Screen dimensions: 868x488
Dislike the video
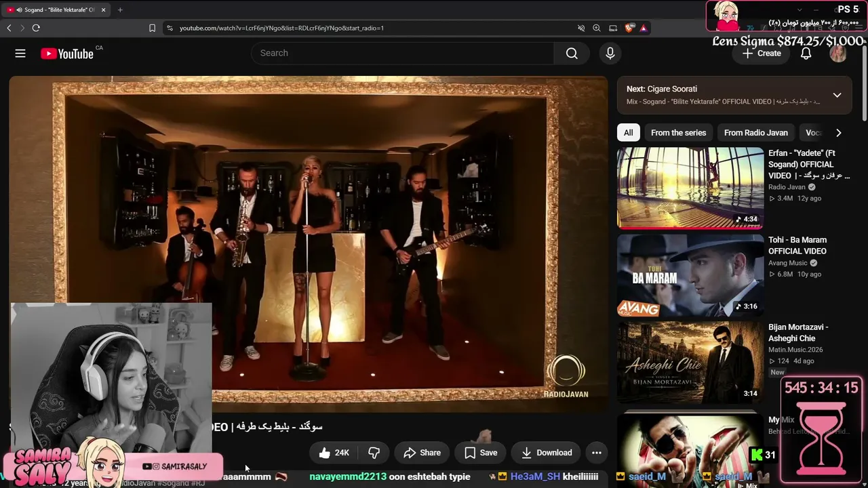click(374, 453)
